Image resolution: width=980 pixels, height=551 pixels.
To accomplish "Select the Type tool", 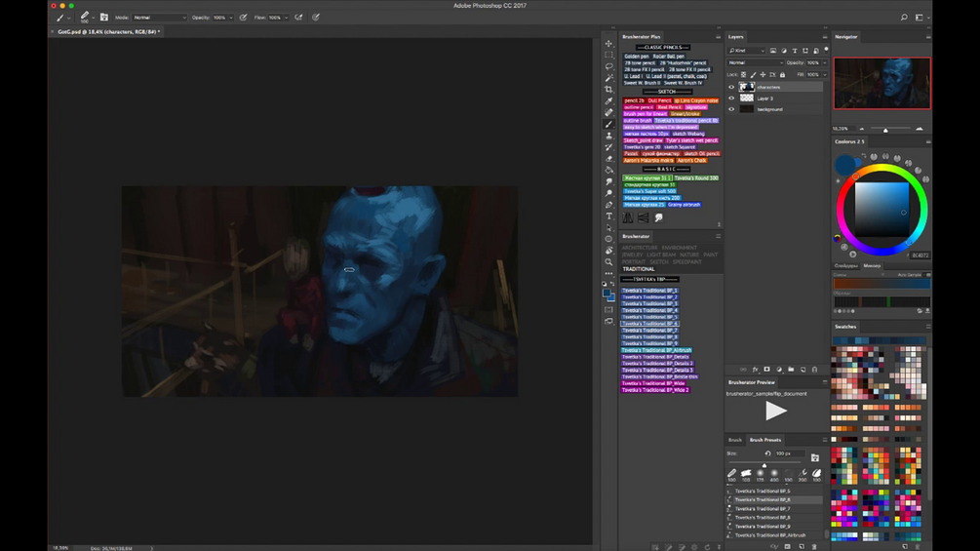I will pos(608,216).
